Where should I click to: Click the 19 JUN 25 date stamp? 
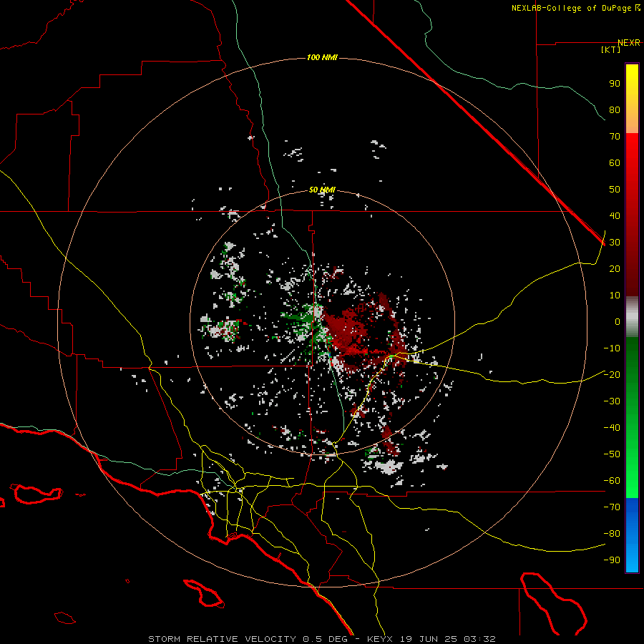429,639
